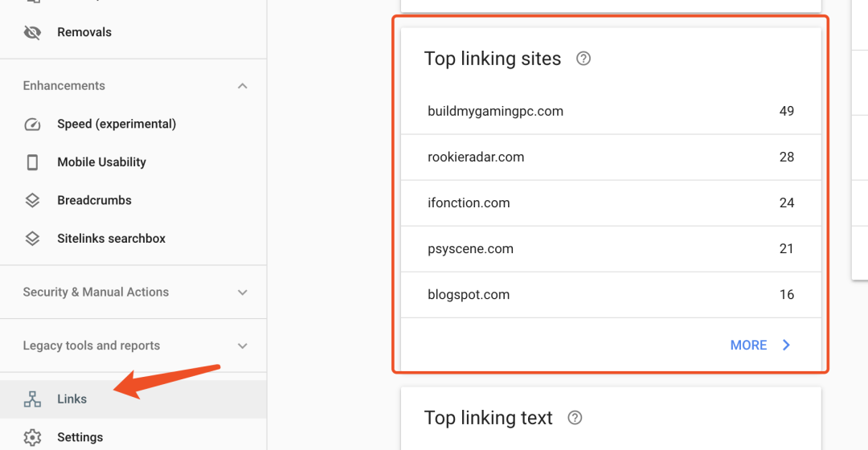The height and width of the screenshot is (450, 868).
Task: Select the buildmygamingpc.com row
Action: (611, 111)
